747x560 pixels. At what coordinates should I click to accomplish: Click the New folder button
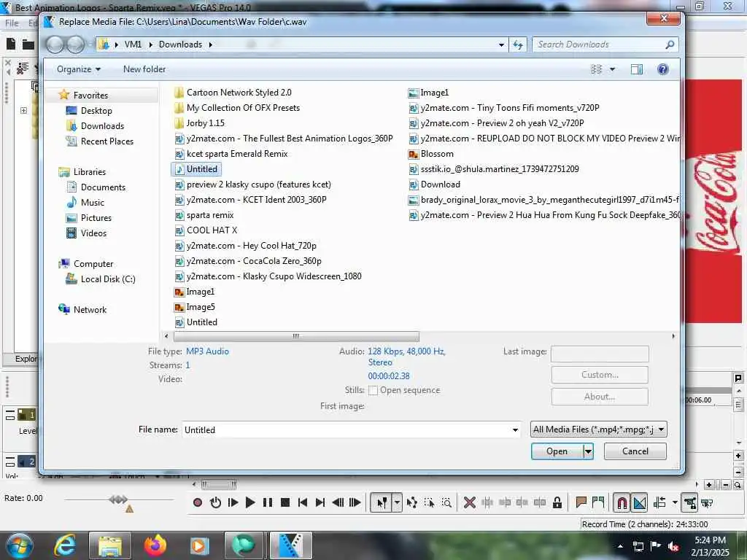[144, 69]
